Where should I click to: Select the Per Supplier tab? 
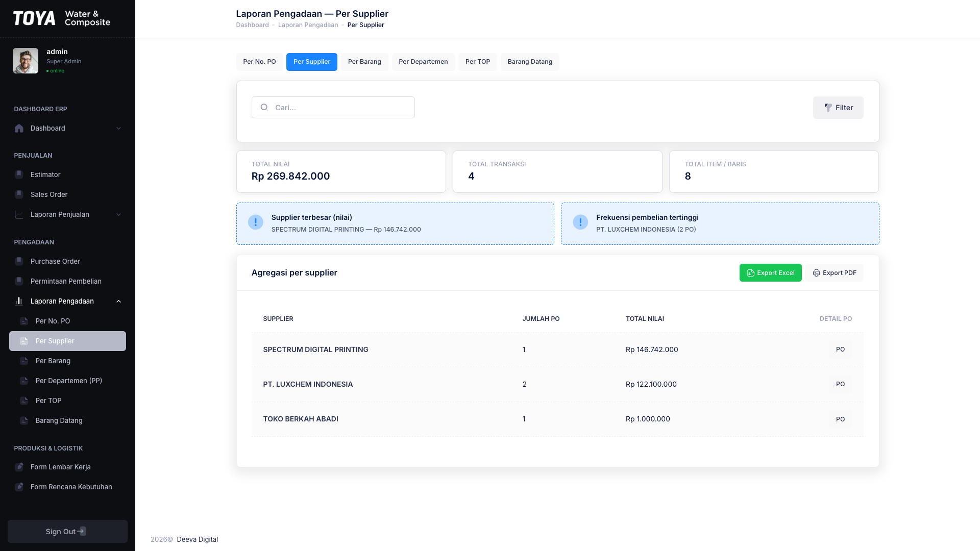(x=312, y=62)
